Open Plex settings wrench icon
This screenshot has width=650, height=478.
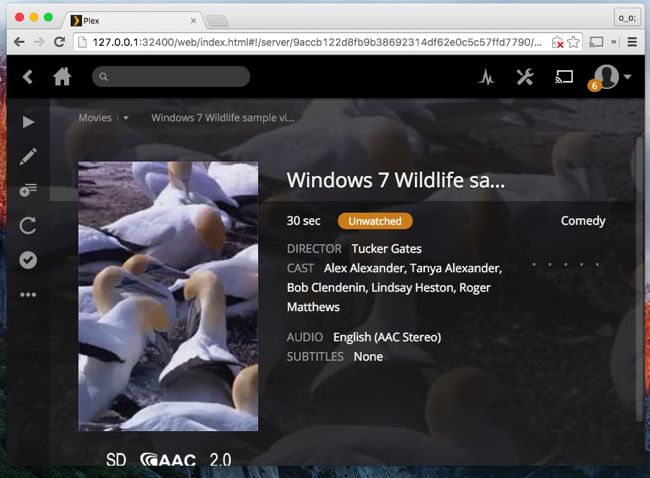(525, 77)
